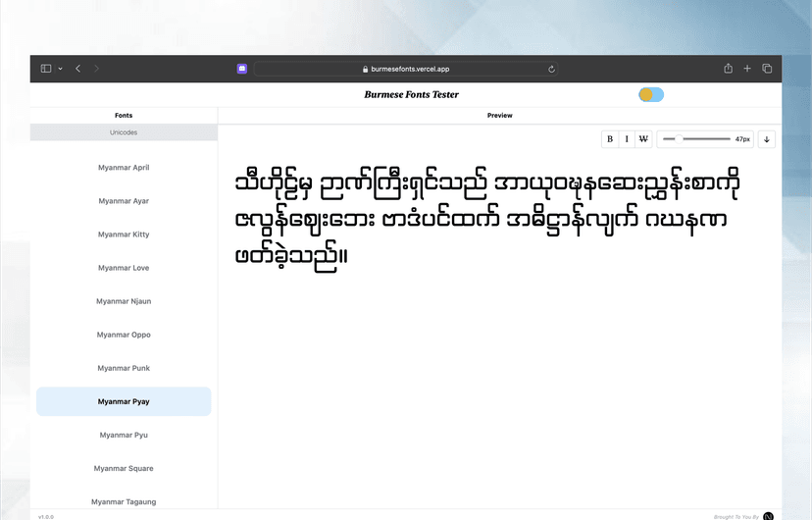Show tab overview icon

(767, 69)
